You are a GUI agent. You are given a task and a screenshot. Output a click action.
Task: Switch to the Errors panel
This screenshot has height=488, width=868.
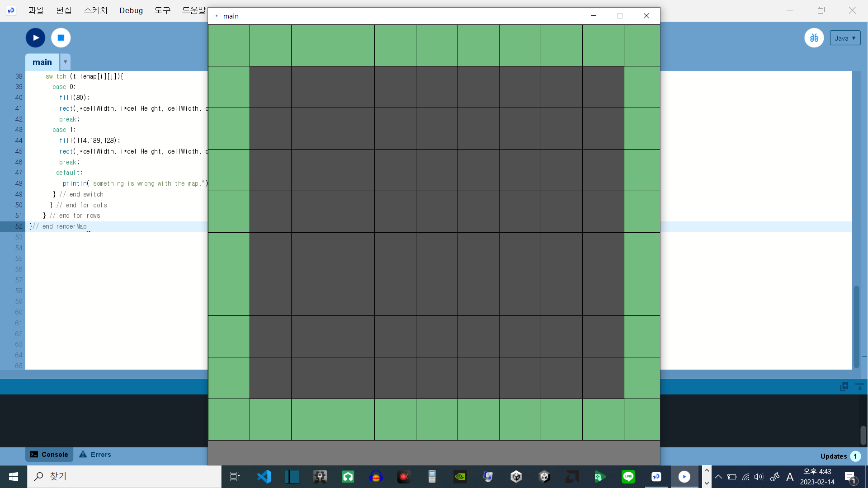pos(95,455)
